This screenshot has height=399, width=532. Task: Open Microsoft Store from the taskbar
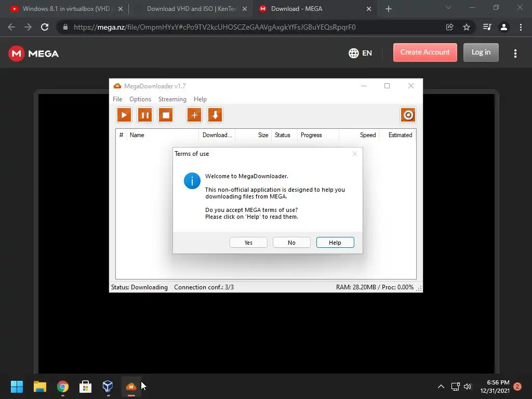86,387
